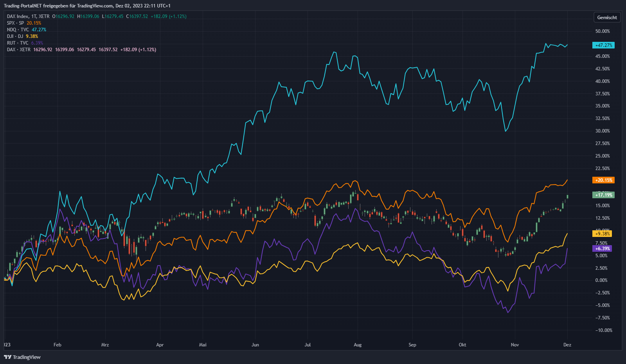The image size is (626, 364).
Task: Click the Feb marker on time axis
Action: 58,345
